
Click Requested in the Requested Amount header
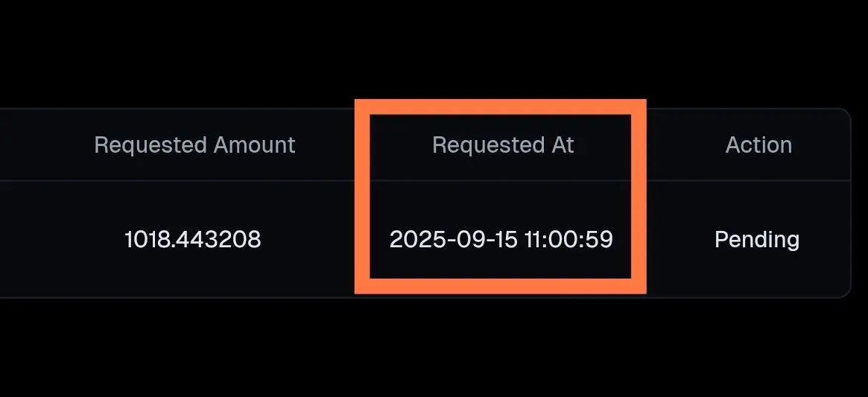point(151,145)
